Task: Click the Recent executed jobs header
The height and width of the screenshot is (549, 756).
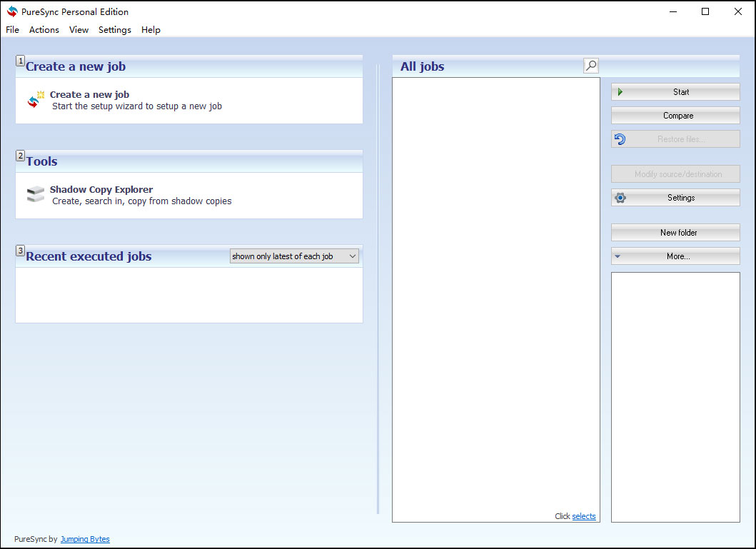Action: pyautogui.click(x=89, y=256)
